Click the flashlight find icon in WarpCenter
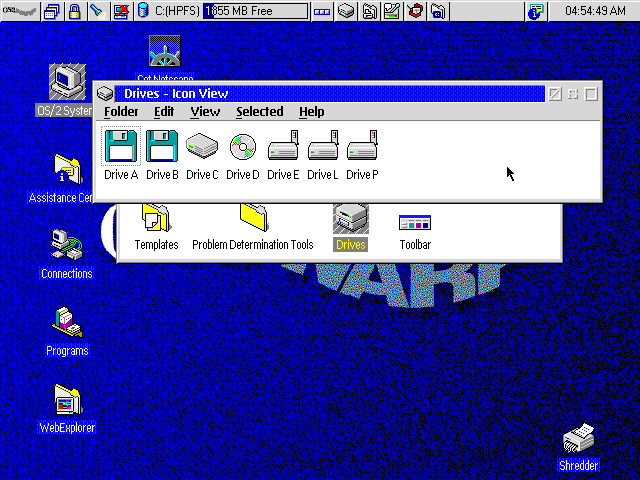This screenshot has height=480, width=640. (98, 11)
